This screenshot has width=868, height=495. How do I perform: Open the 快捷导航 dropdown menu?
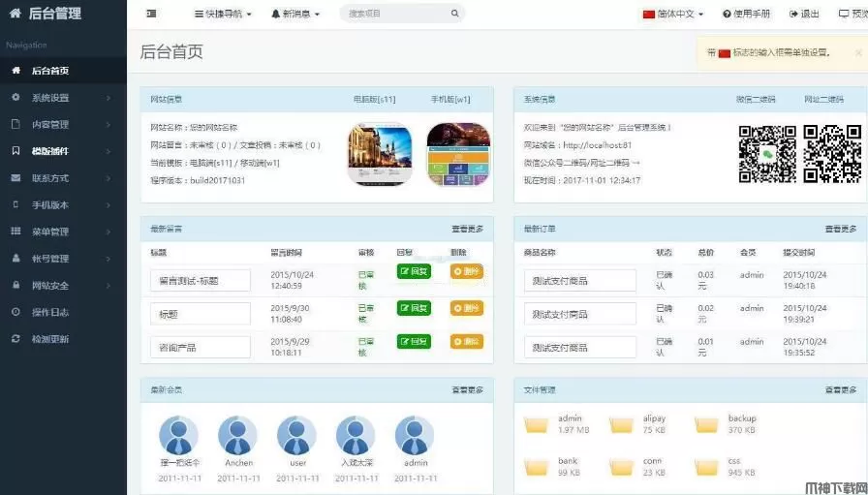[x=223, y=14]
